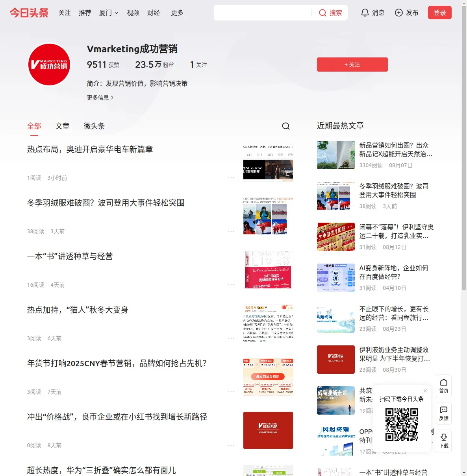The width and height of the screenshot is (467, 476).
Task: Open article 冬季羽绒服难破圈 in main list
Action: tap(106, 203)
